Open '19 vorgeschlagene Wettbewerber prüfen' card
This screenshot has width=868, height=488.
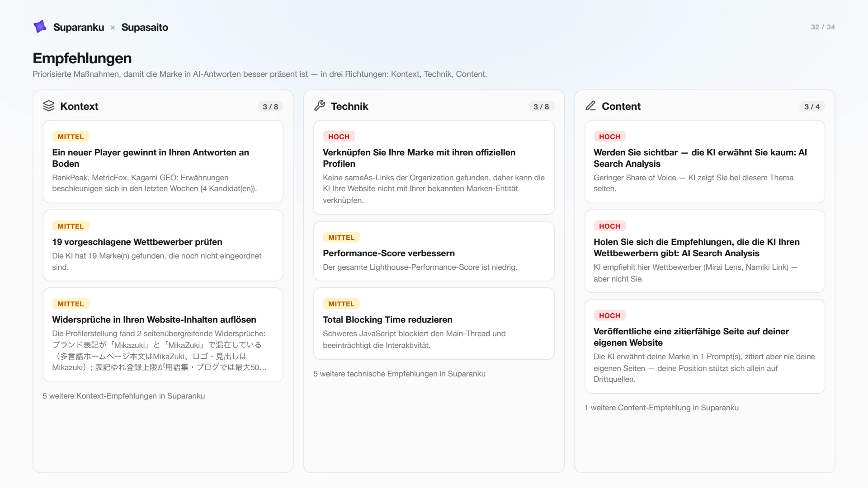coord(163,245)
